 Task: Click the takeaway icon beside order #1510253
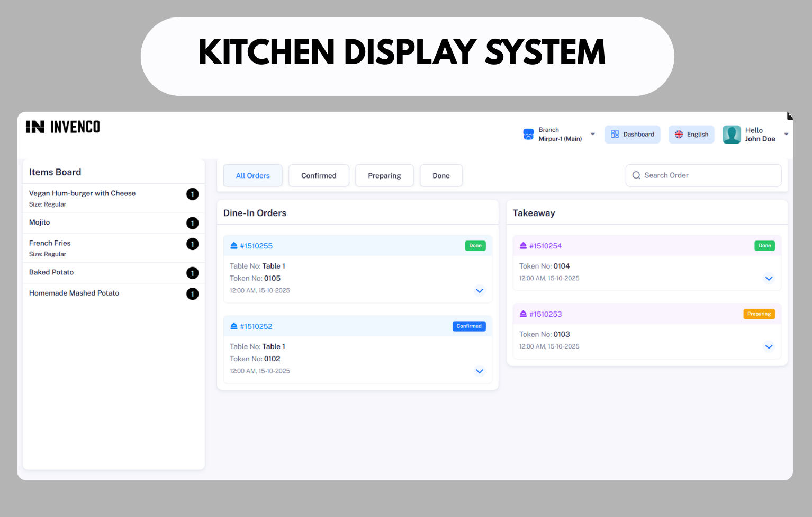click(523, 314)
